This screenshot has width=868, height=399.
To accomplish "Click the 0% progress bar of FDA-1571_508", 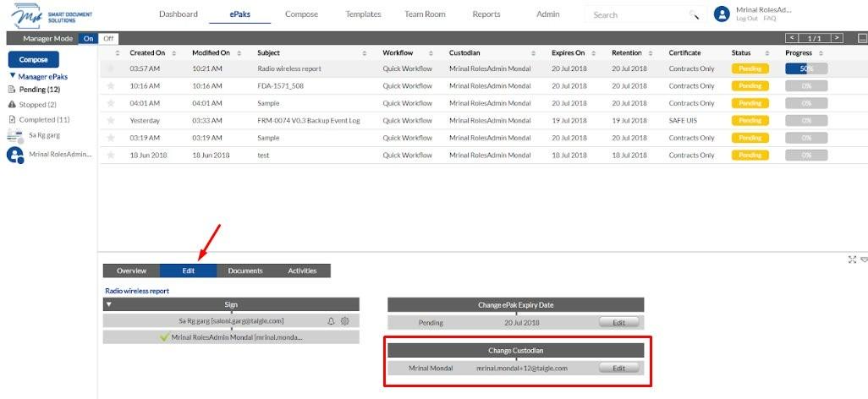I will pos(806,85).
